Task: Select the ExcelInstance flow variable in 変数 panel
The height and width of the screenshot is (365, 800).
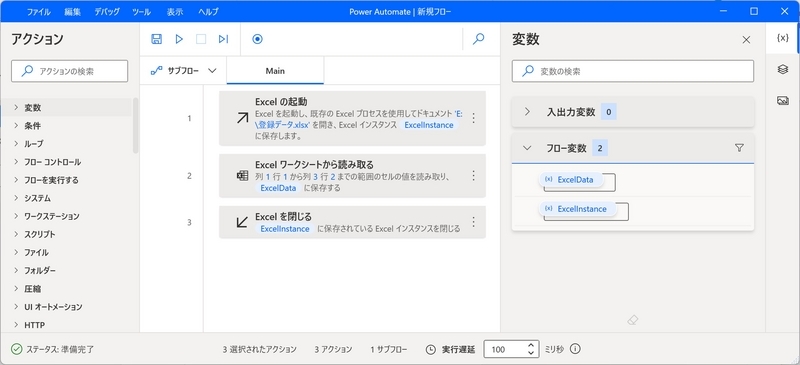Action: pyautogui.click(x=578, y=209)
